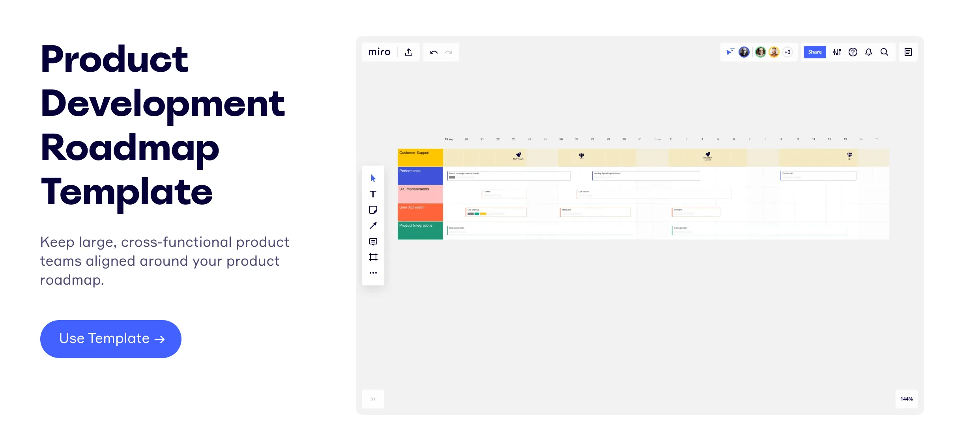
Task: Click the blue Share button
Action: [x=815, y=52]
